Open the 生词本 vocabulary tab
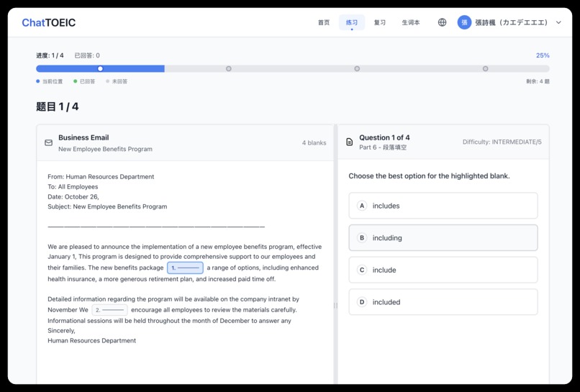580x392 pixels. (x=411, y=22)
